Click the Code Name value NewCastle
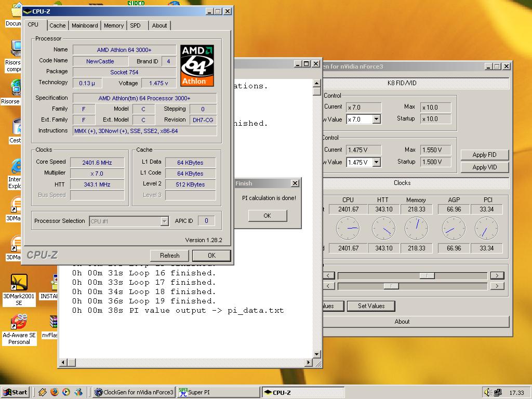Screen dimensions: 532x399 click(x=100, y=61)
